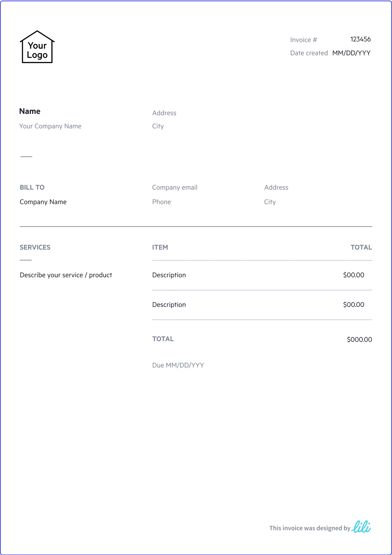
Task: Select the invoice number 123456
Action: tap(360, 39)
